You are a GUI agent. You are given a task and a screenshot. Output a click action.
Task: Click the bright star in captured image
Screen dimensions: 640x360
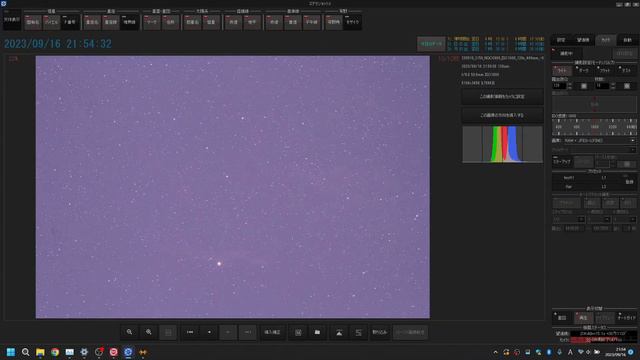click(x=219, y=264)
